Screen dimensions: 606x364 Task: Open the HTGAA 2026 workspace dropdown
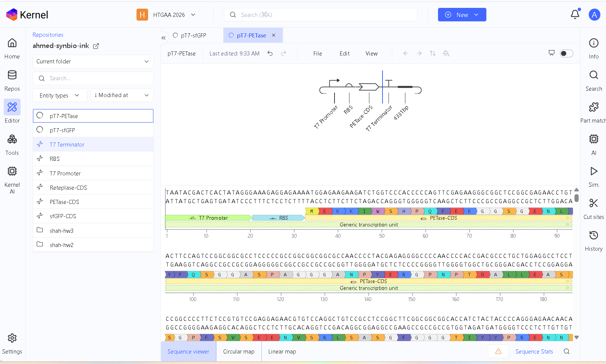(166, 15)
